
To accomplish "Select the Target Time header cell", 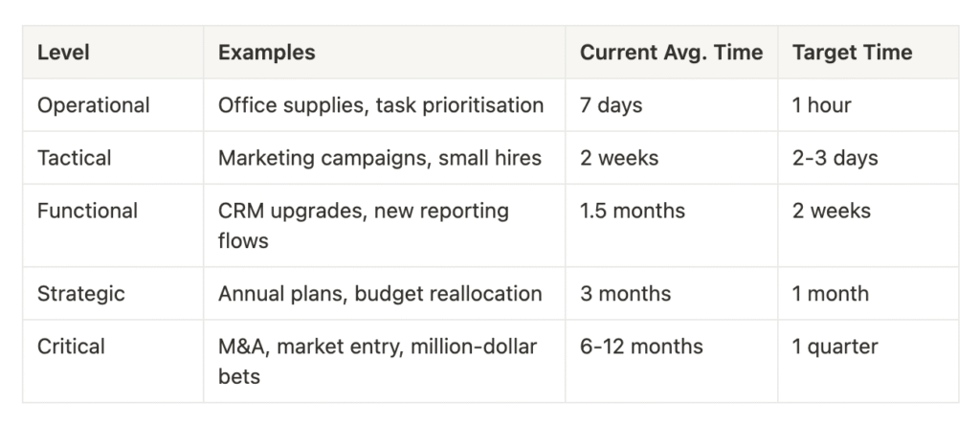I will [868, 52].
